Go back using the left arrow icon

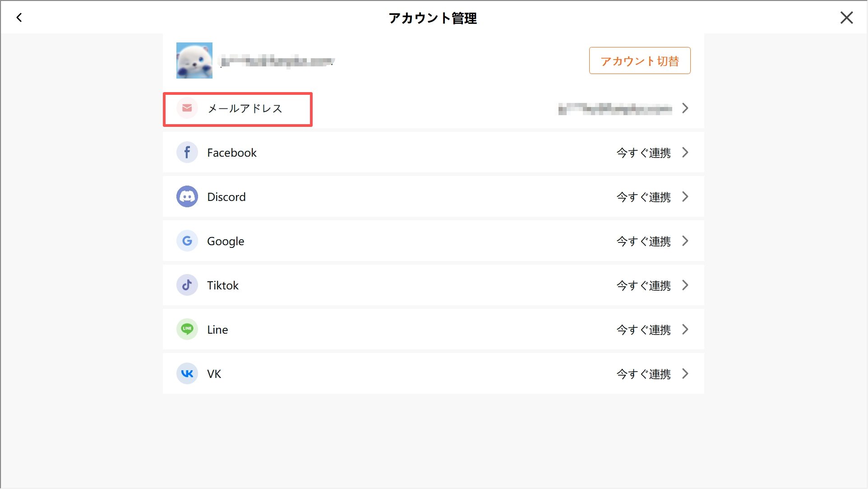coord(19,18)
